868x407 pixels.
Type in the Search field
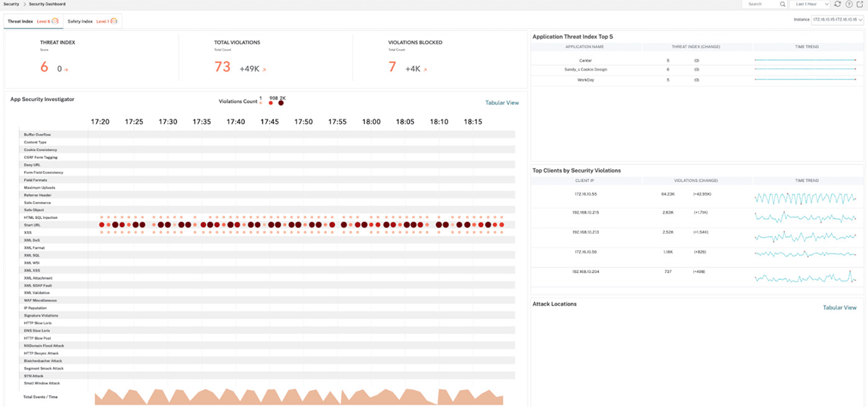(x=761, y=4)
